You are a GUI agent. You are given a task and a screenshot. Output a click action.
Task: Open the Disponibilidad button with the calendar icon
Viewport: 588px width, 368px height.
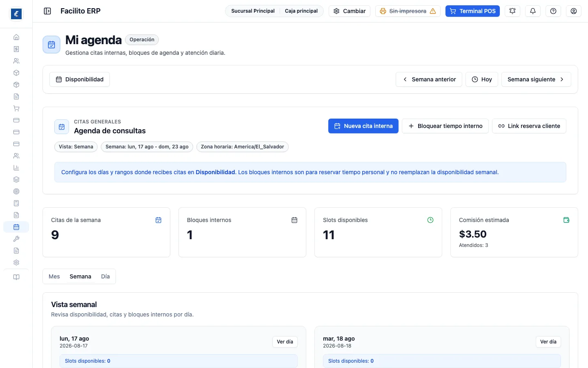[80, 79]
